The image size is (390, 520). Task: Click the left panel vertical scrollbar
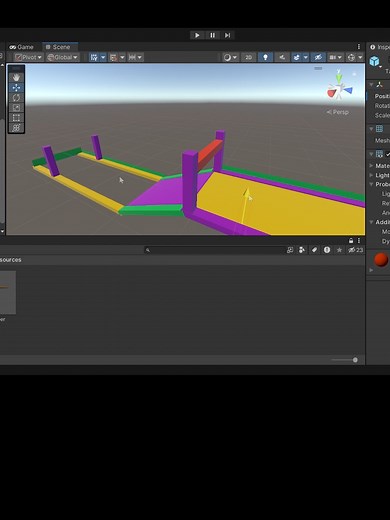click(2, 171)
